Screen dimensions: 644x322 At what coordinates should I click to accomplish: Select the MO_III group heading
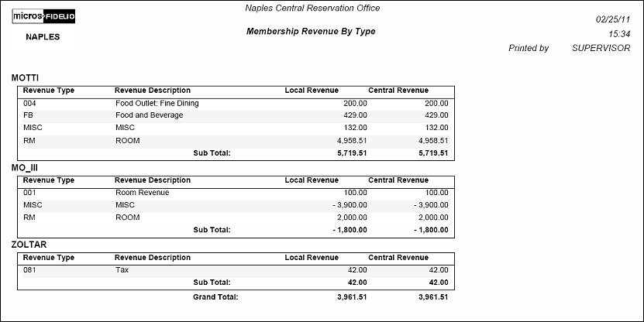click(x=27, y=168)
